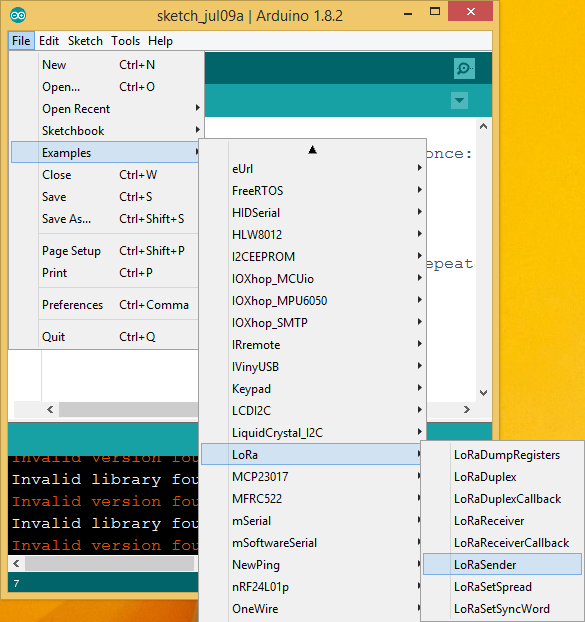Viewport: 585px width, 622px height.
Task: Click the console horizontal scrollbar thumb
Action: coord(109,563)
